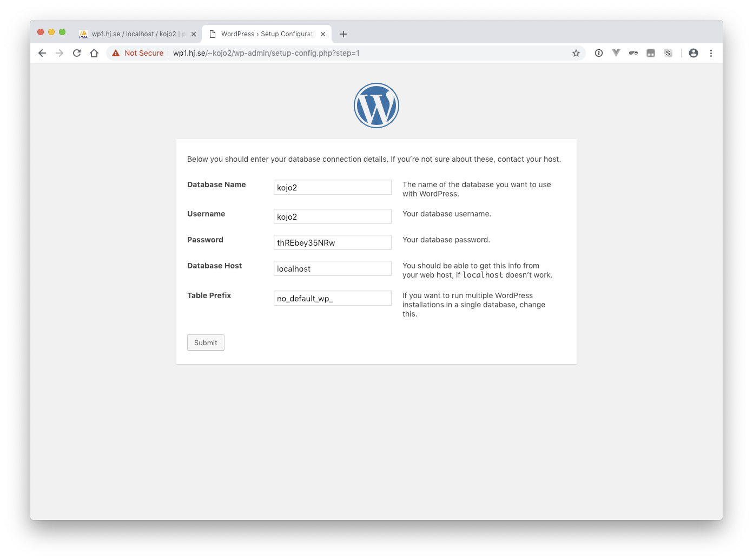Open a new browser tab

point(344,34)
